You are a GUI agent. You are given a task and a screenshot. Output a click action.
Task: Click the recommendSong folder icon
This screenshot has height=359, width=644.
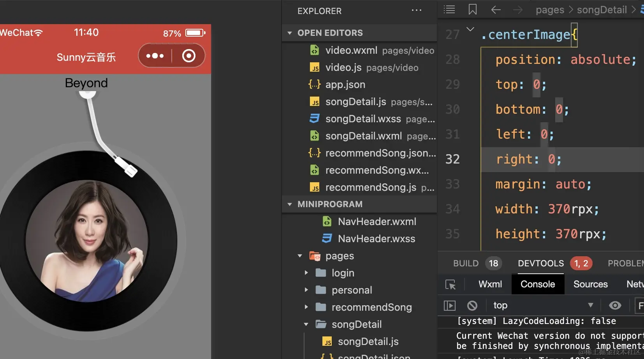pos(321,307)
